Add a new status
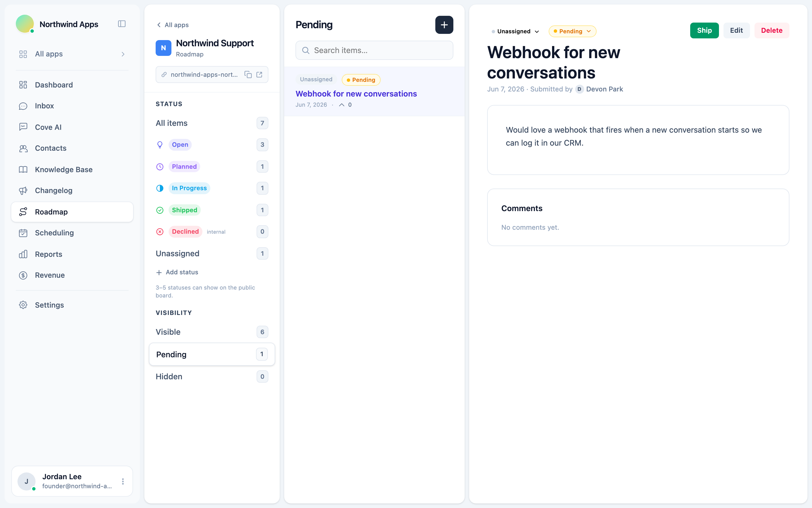812x508 pixels. 177,272
